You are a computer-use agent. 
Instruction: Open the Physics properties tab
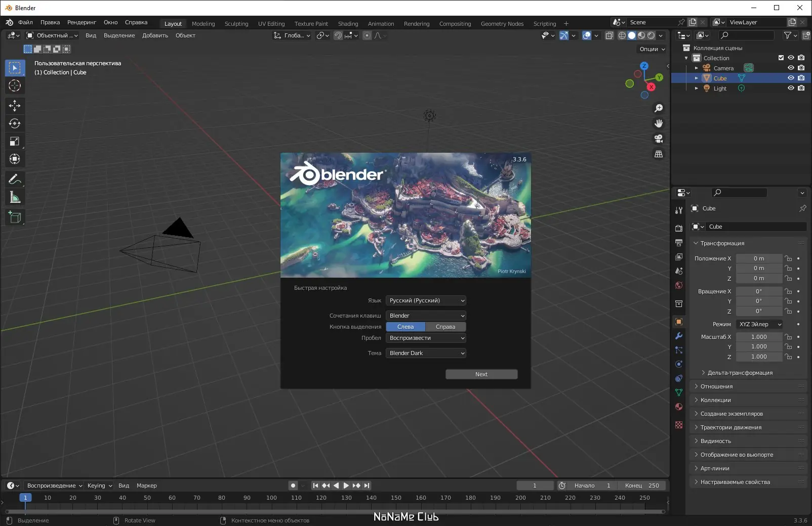679,364
